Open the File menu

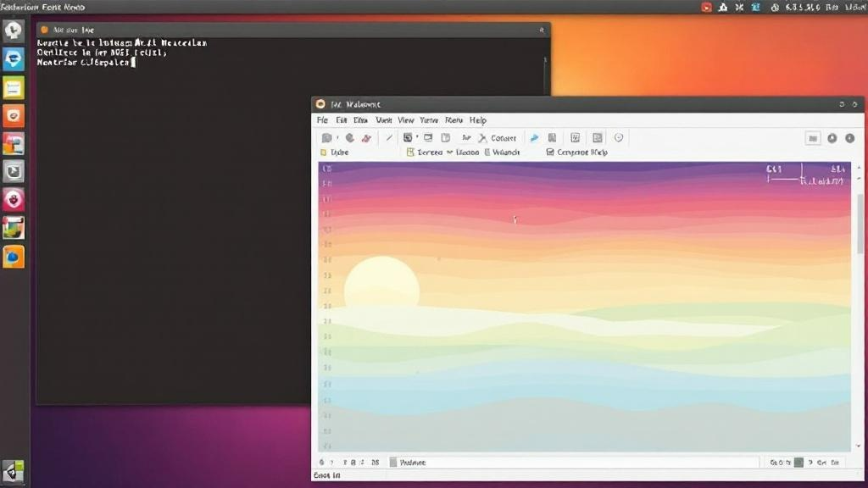click(322, 119)
